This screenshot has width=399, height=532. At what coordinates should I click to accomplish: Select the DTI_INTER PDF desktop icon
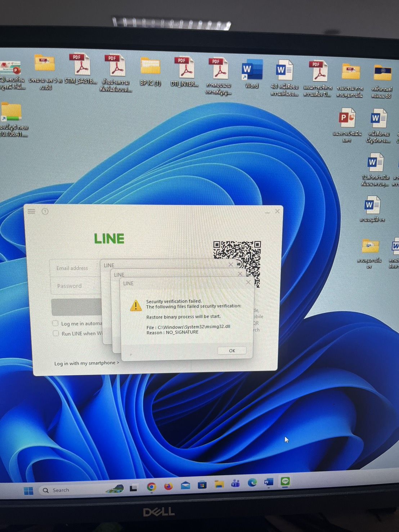click(185, 72)
